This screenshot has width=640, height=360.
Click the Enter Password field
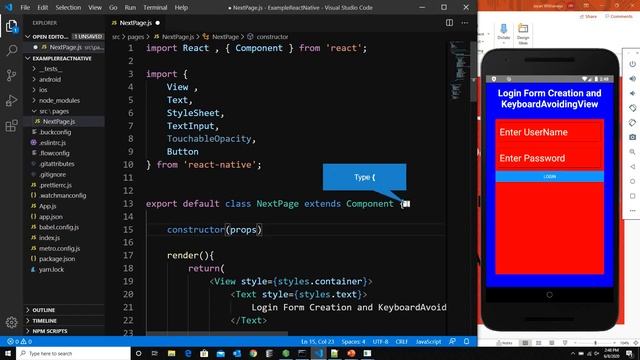tap(549, 158)
